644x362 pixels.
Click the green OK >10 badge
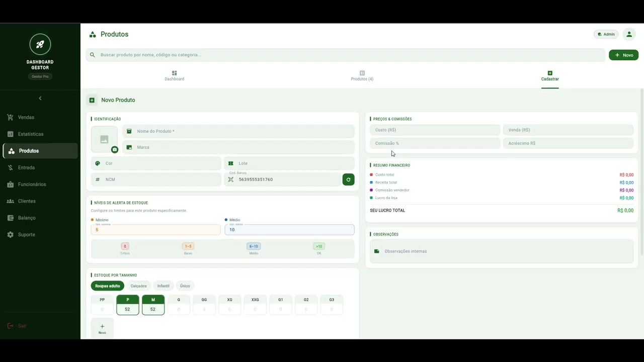pyautogui.click(x=319, y=246)
